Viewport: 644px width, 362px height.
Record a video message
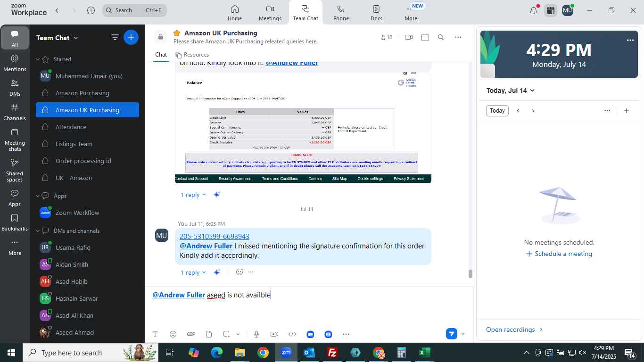pos(274,334)
